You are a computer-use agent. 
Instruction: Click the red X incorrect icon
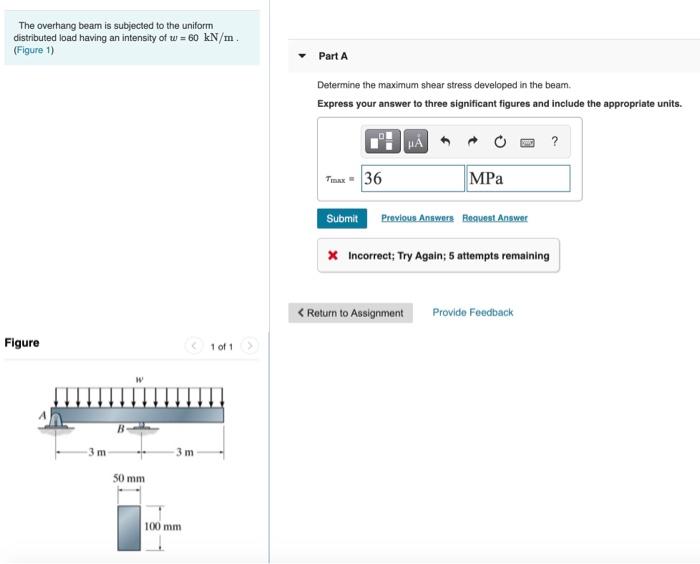pos(333,255)
